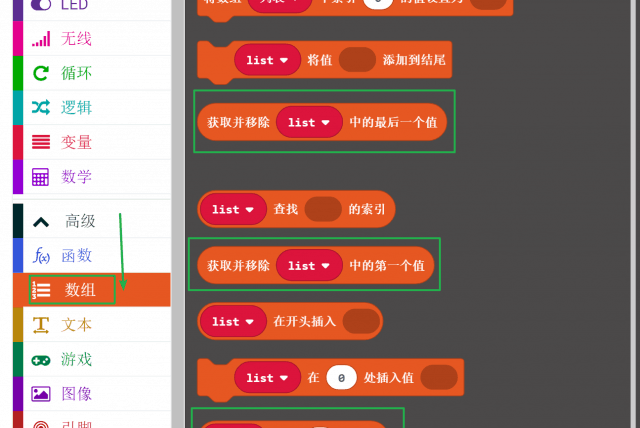
Task: Select the 数组 arrays category
Action: (80, 290)
